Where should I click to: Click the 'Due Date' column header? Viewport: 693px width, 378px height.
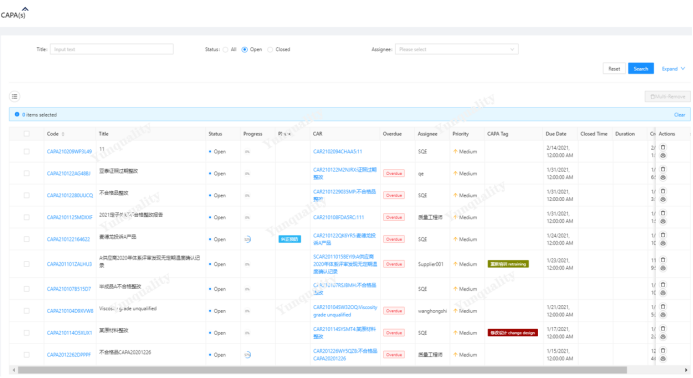point(556,134)
